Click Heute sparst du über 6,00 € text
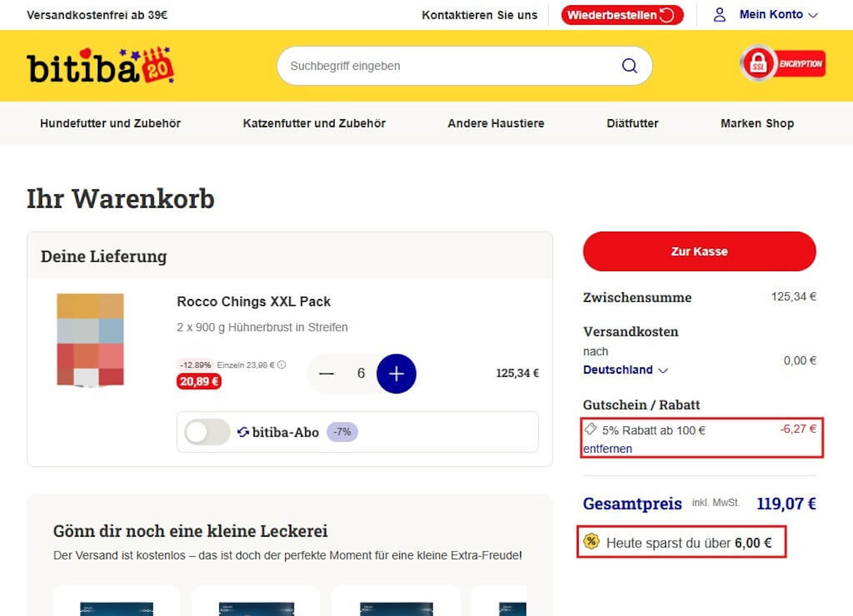The width and height of the screenshot is (853, 616). 689,543
